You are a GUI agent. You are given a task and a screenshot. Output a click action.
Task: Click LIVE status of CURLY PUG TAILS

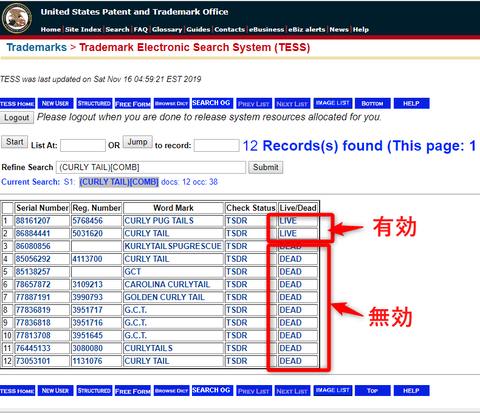click(288, 221)
